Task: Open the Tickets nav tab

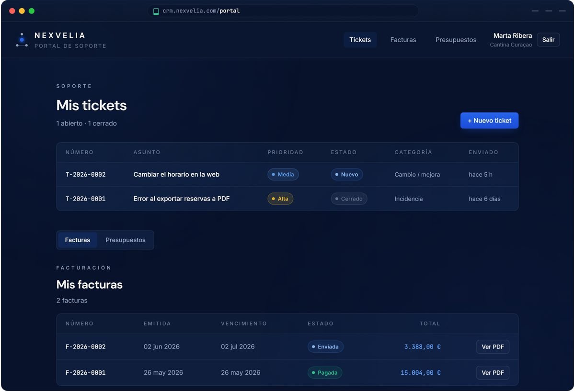Action: tap(360, 40)
